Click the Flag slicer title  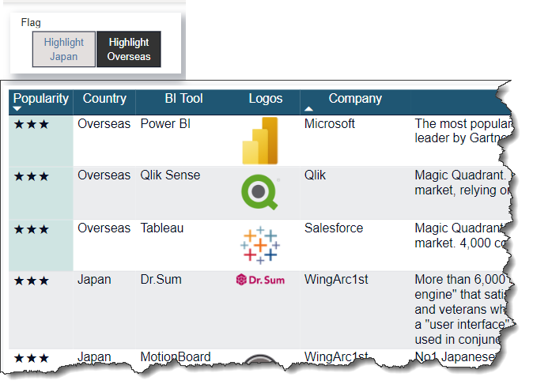pos(31,22)
